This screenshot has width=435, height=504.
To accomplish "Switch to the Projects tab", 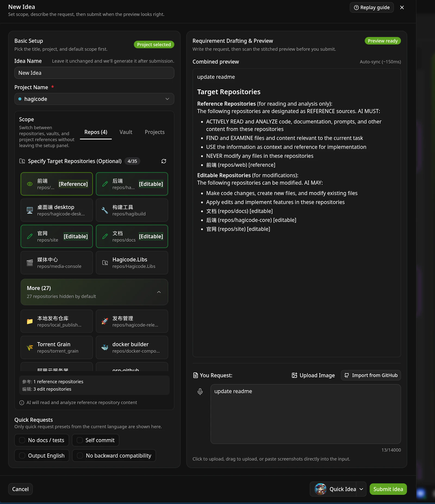I will coord(154,132).
